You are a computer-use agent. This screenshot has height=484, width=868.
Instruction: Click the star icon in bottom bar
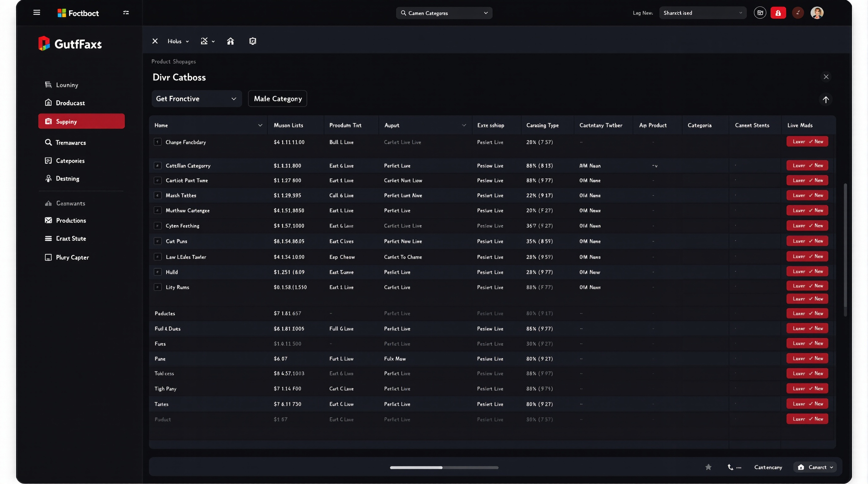coord(708,467)
